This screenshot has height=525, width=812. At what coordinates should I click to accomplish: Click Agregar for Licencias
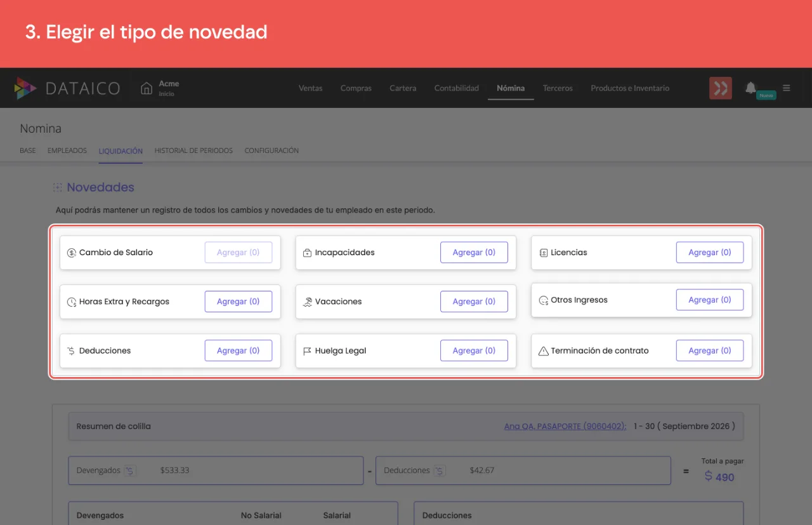710,253
